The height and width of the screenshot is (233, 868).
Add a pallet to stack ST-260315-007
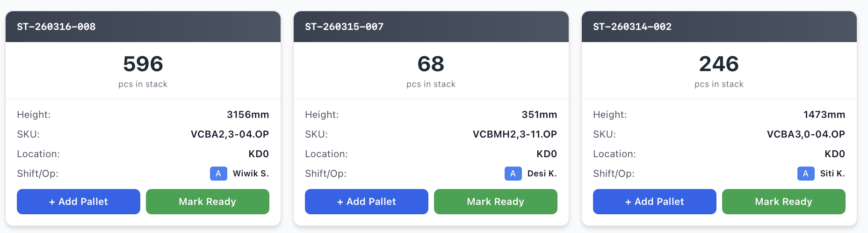pyautogui.click(x=367, y=202)
